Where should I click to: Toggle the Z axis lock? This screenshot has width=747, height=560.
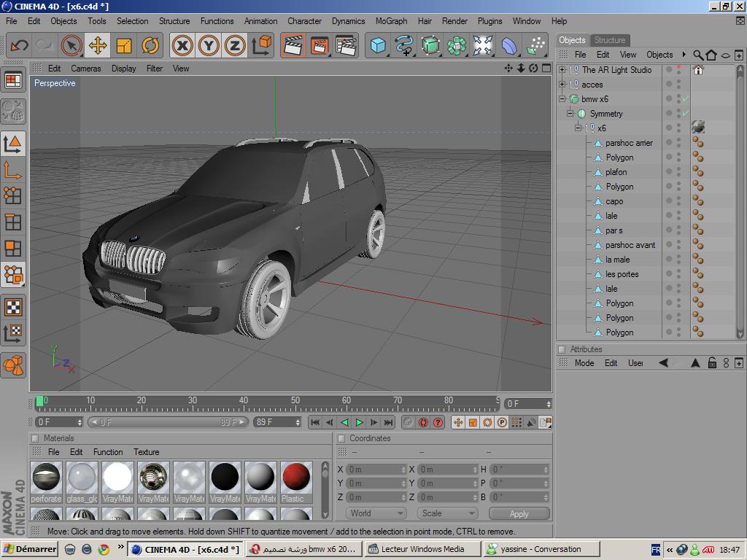click(235, 46)
